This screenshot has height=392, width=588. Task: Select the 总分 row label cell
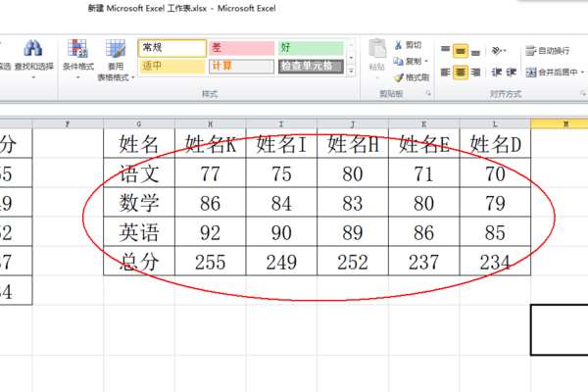tap(139, 261)
